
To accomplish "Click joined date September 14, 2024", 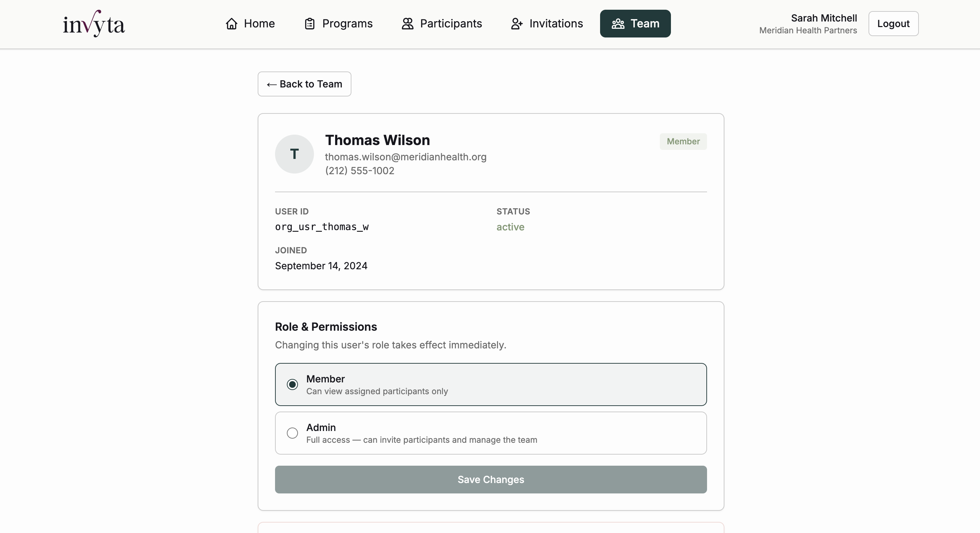I will click(321, 266).
